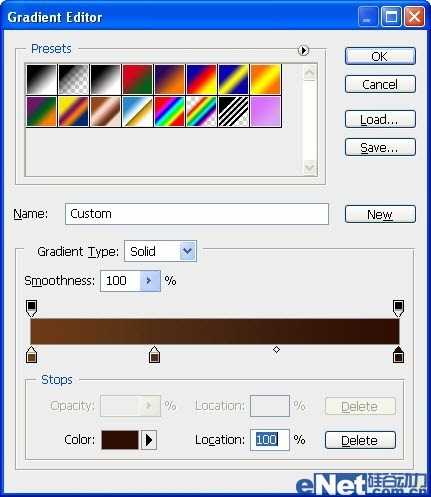Pick the diagonal black stripes preset
This screenshot has width=431, height=497.
(x=233, y=111)
